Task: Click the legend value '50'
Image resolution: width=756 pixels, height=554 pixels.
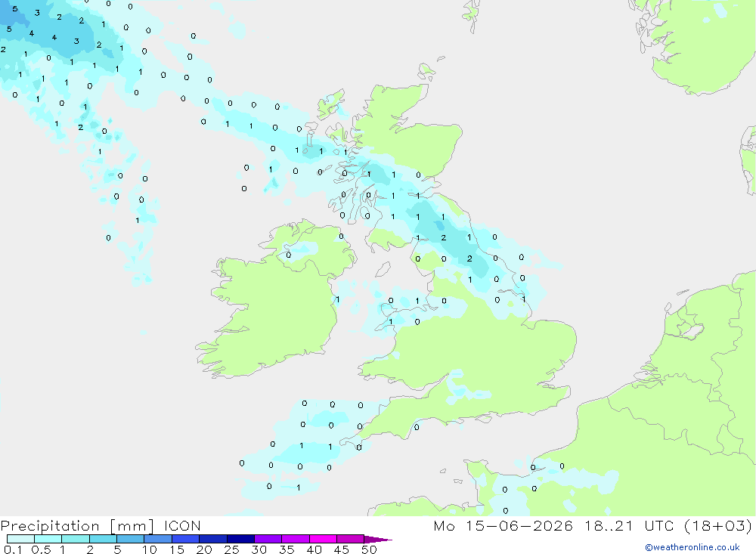Action: [369, 549]
